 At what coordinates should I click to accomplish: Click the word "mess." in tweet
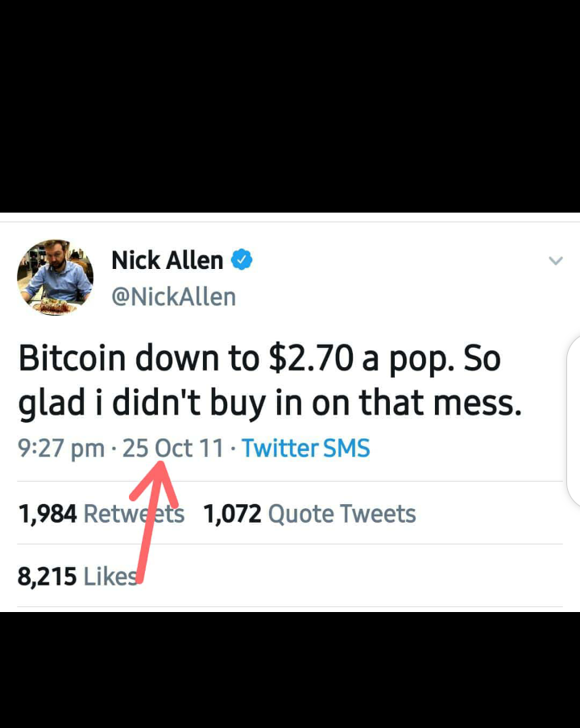click(478, 403)
